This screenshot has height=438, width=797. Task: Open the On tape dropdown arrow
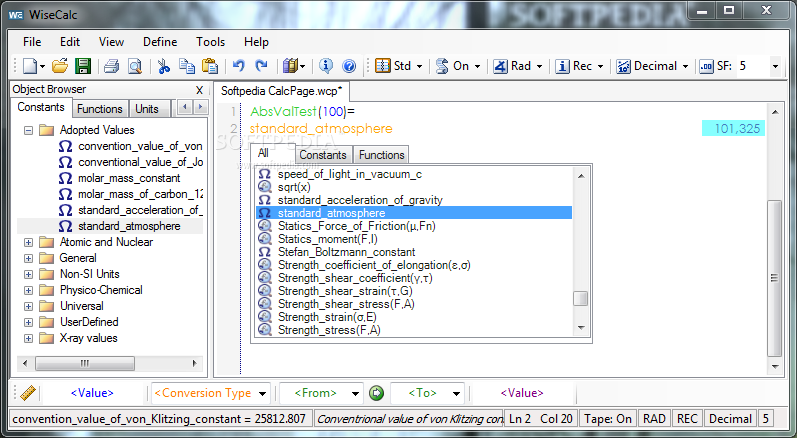(477, 67)
